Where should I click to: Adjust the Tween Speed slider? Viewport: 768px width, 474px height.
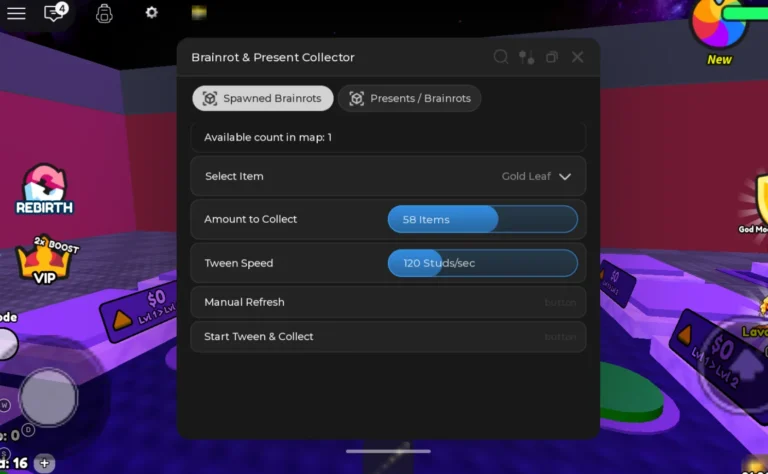click(482, 263)
